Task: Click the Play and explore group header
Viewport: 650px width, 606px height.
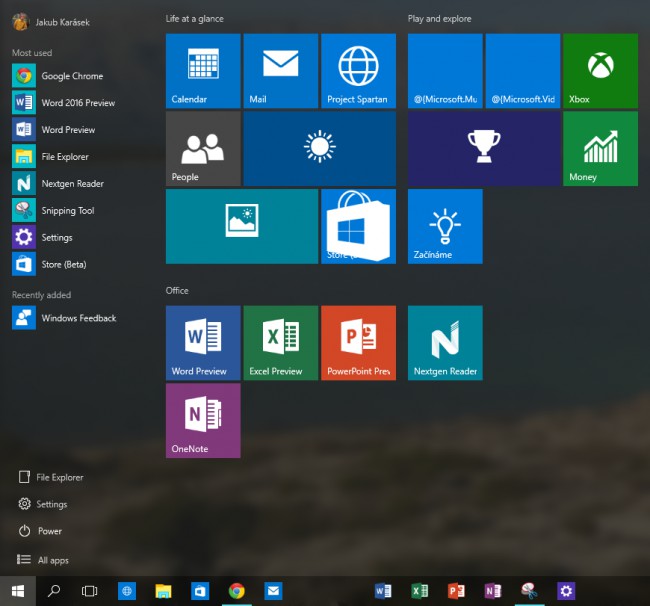Action: (x=439, y=19)
